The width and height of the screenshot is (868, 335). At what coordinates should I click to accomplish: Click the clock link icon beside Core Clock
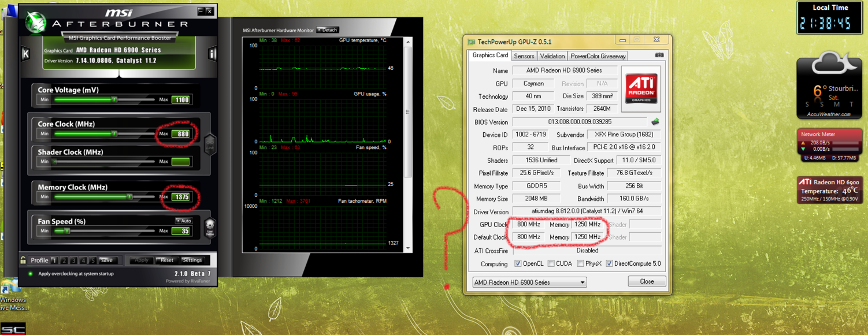(x=210, y=143)
